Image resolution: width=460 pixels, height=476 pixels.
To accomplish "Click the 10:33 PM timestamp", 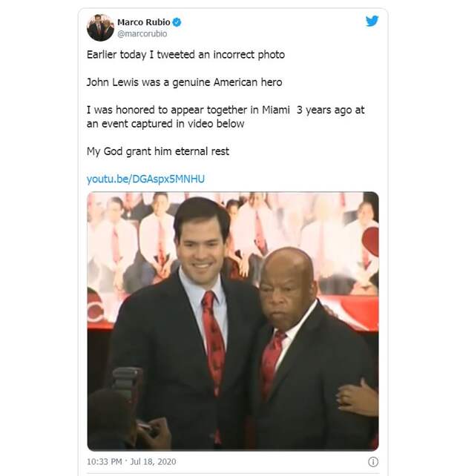I will pyautogui.click(x=104, y=461).
